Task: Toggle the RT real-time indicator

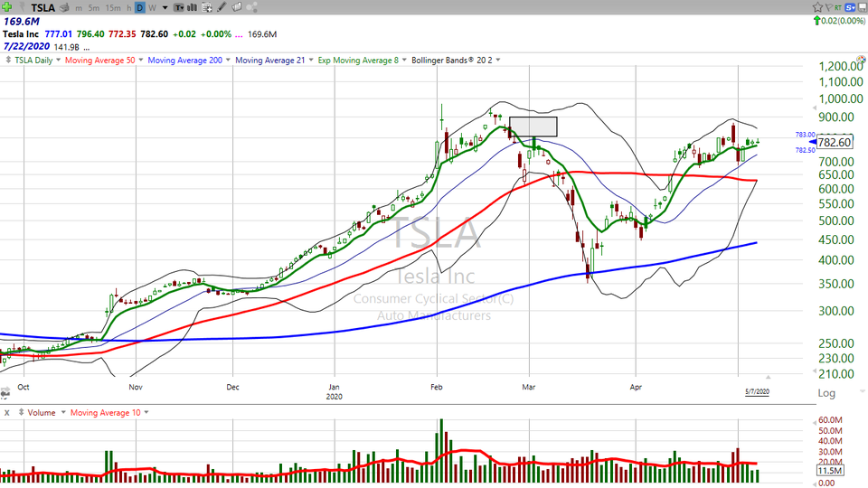Action: [839, 7]
